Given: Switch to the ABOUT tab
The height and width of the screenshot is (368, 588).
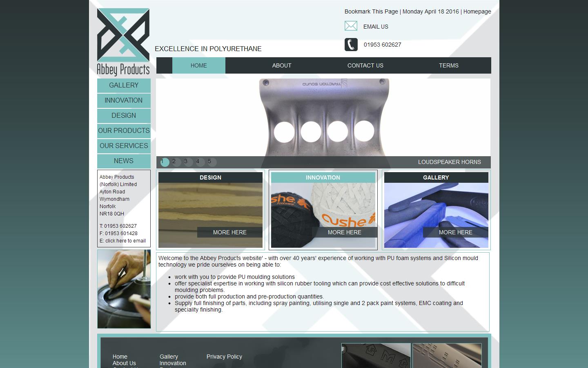Looking at the screenshot, I should tap(281, 65).
